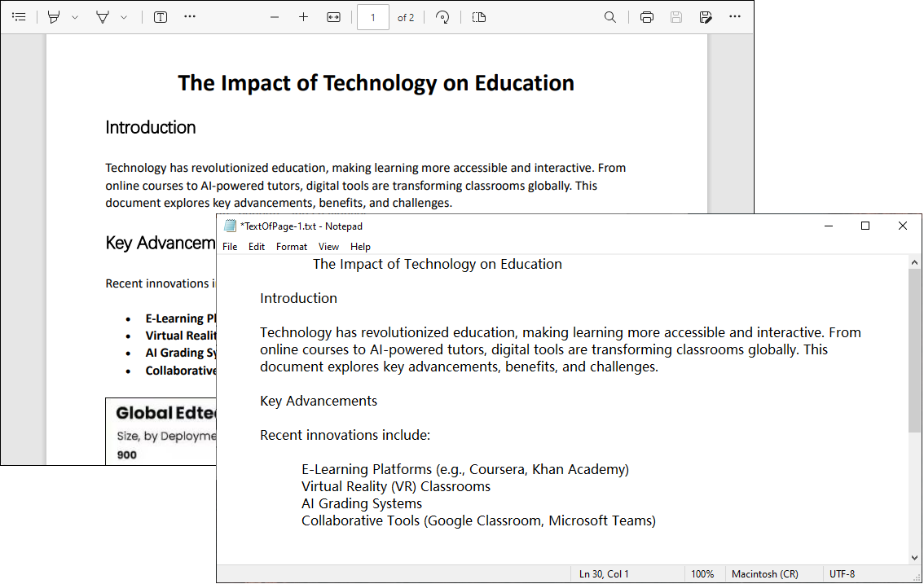Image resolution: width=924 pixels, height=584 pixels.
Task: Click the add text tool
Action: pyautogui.click(x=161, y=17)
